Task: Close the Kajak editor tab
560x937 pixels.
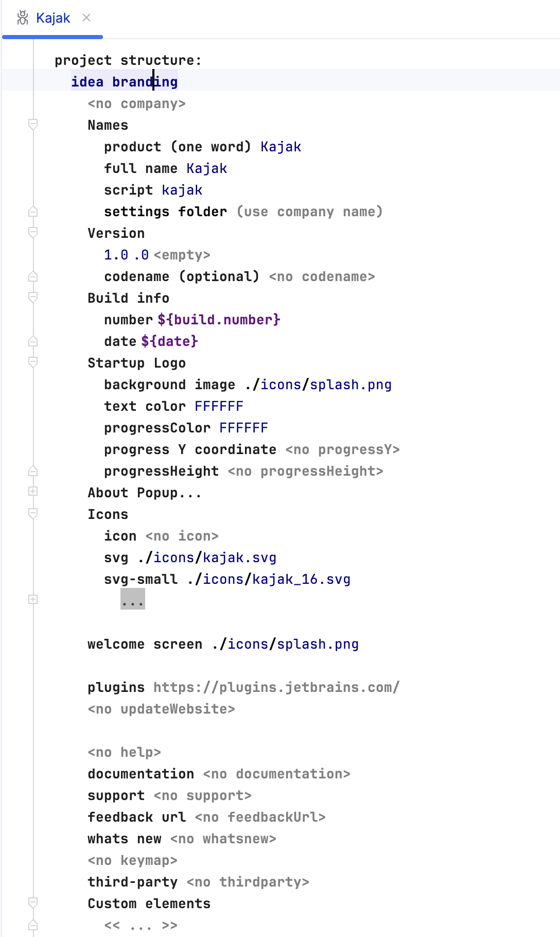Action: [x=86, y=18]
